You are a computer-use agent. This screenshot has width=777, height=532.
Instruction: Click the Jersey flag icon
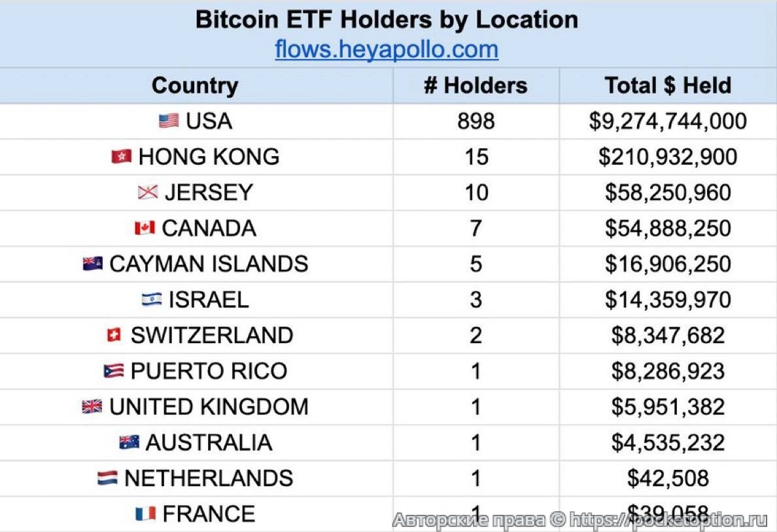[x=148, y=193]
